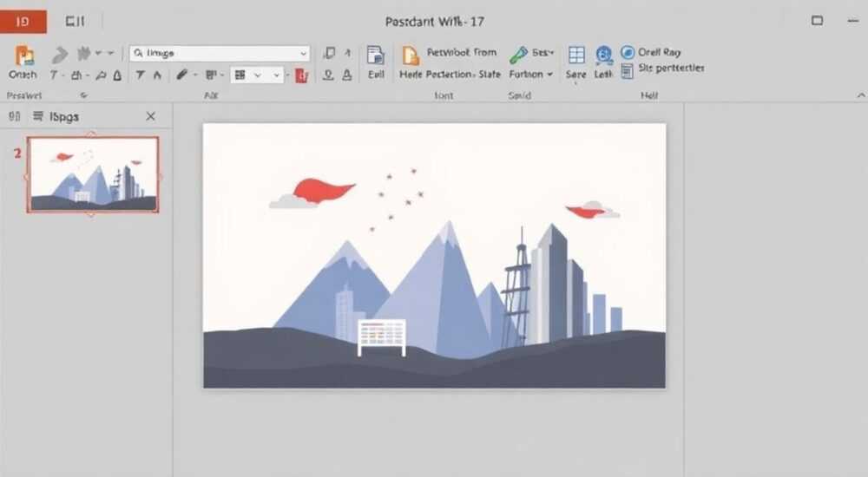This screenshot has width=868, height=477.
Task: Click the underlined circle icon below copy icon
Action: [328, 75]
